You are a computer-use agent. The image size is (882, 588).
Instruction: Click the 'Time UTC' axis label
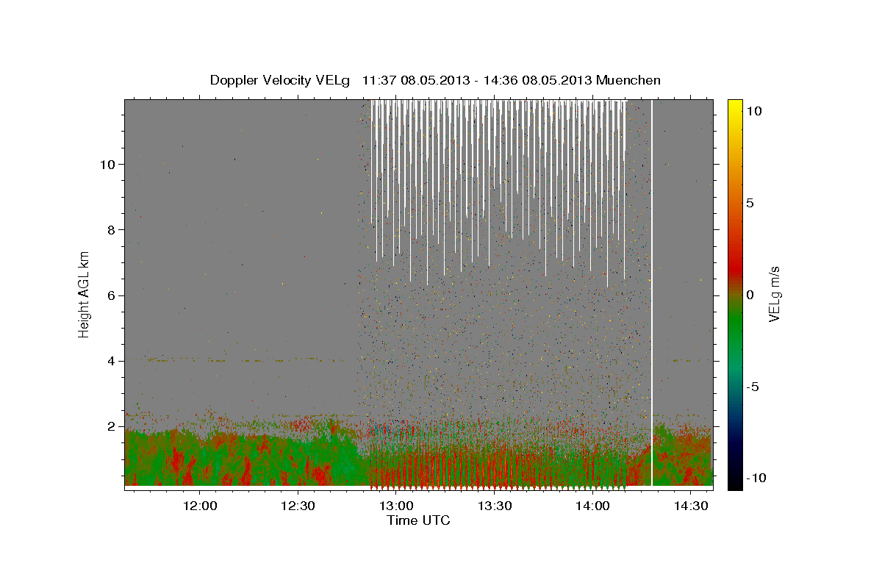[x=418, y=520]
